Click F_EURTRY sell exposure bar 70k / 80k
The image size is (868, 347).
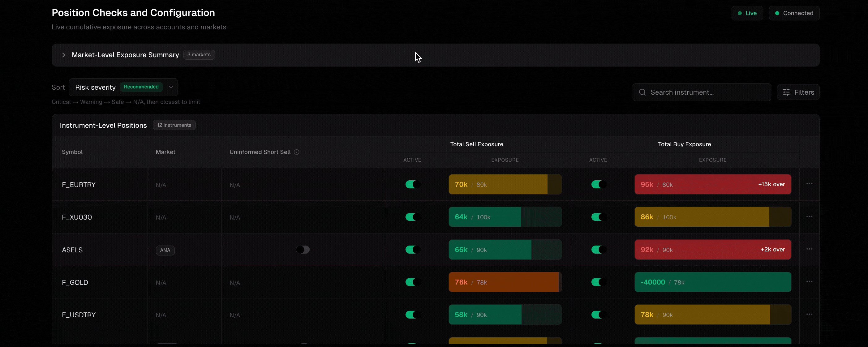click(505, 184)
